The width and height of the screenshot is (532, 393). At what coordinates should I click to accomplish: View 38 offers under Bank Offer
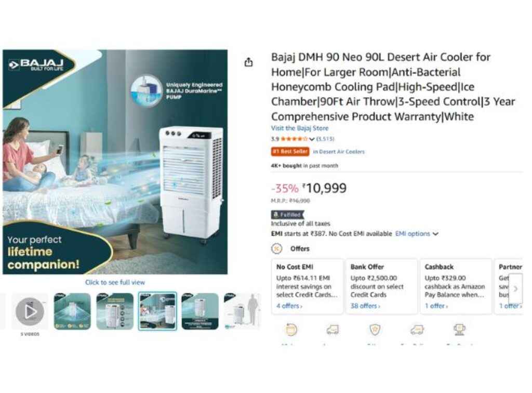pos(365,306)
